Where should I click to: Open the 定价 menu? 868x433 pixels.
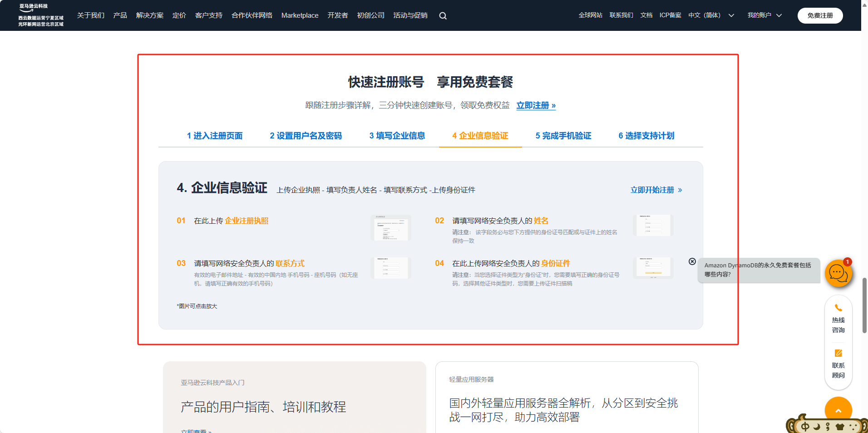pyautogui.click(x=179, y=15)
